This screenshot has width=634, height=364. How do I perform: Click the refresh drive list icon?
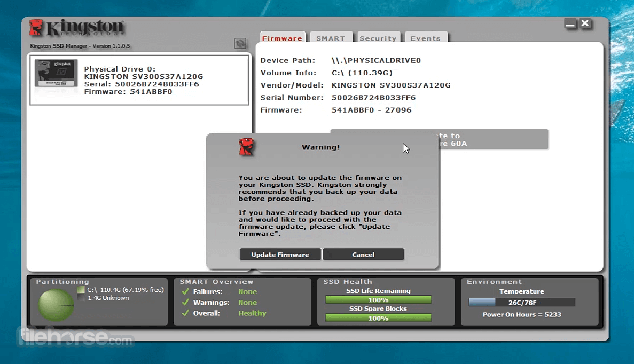[240, 43]
